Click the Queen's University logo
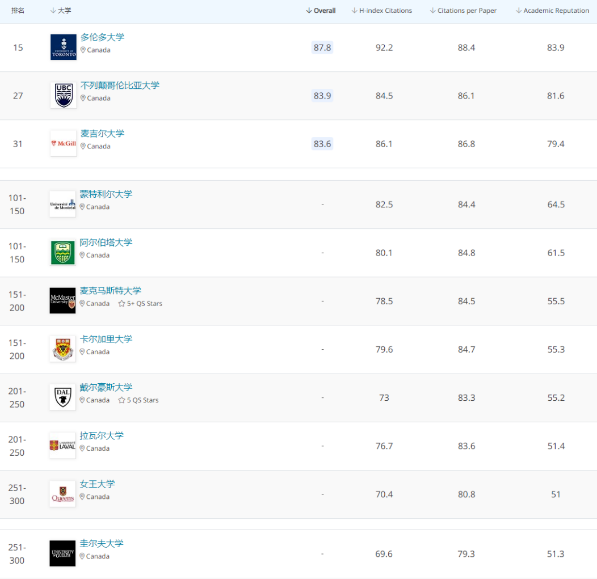The image size is (597, 579). pos(62,494)
